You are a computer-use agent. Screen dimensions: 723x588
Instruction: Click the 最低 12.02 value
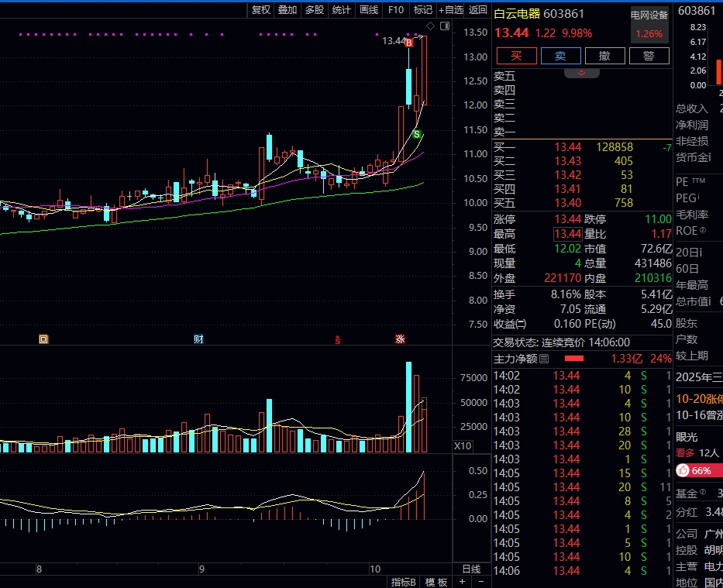coord(567,249)
